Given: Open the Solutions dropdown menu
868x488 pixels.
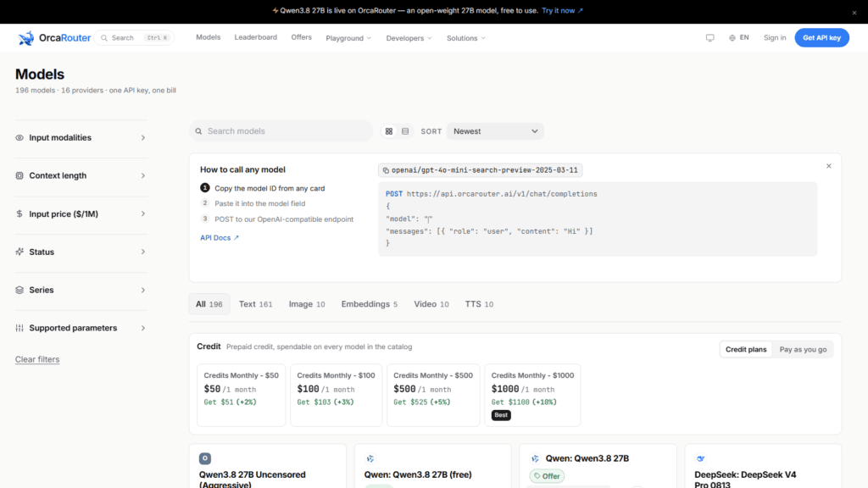Looking at the screenshot, I should (x=466, y=38).
